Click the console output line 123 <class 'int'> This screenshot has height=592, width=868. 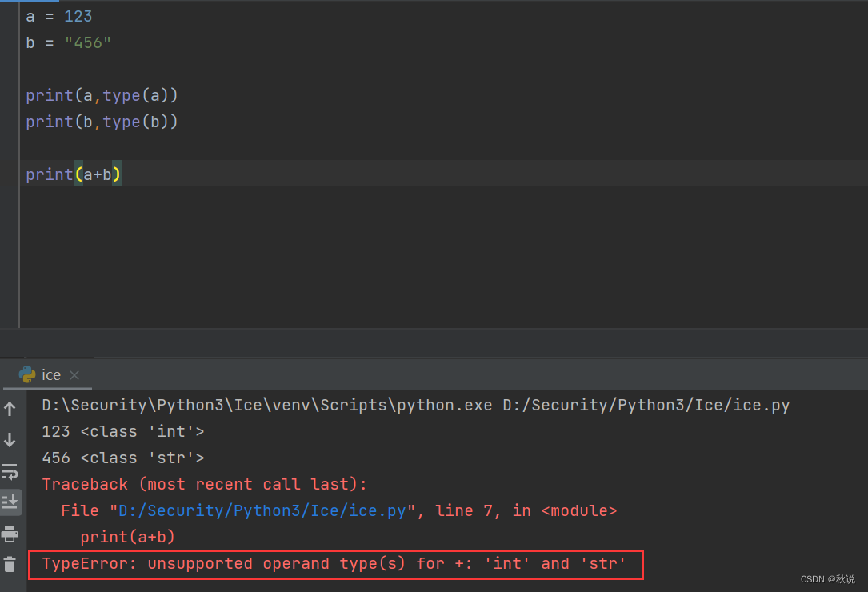click(x=122, y=432)
